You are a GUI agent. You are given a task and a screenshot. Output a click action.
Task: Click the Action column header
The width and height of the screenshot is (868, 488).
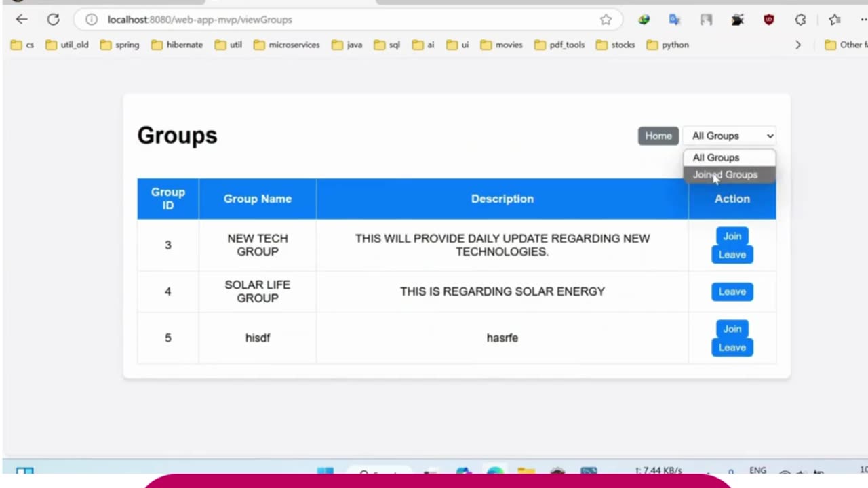coord(732,199)
